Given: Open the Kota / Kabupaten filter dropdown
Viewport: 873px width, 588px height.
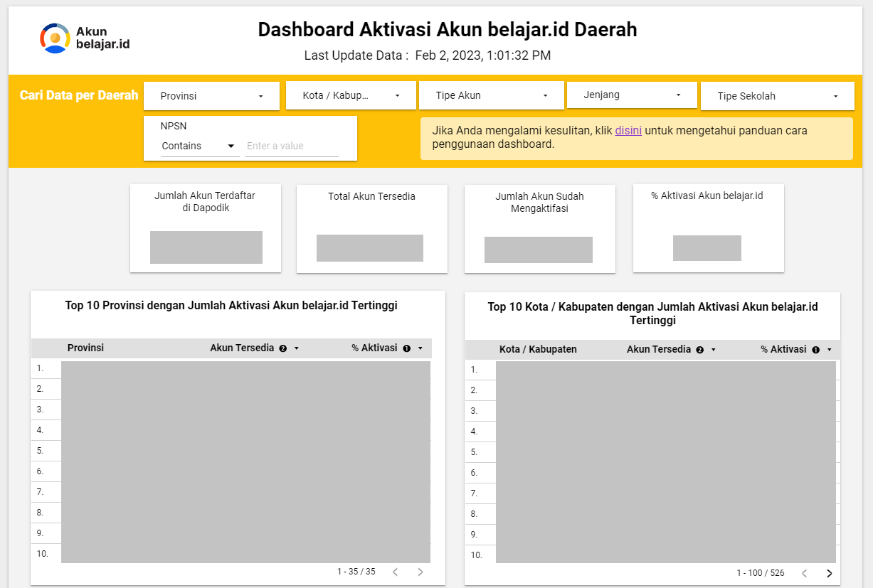Looking at the screenshot, I should [351, 95].
